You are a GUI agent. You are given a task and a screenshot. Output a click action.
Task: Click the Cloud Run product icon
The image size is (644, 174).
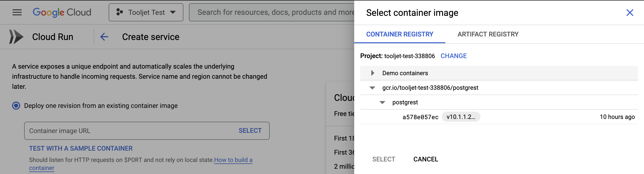16,37
